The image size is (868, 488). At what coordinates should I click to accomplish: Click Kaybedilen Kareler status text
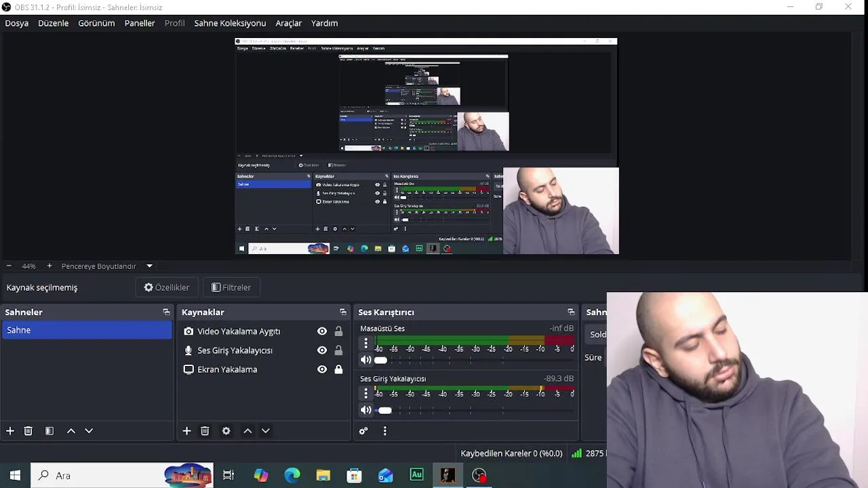511,453
